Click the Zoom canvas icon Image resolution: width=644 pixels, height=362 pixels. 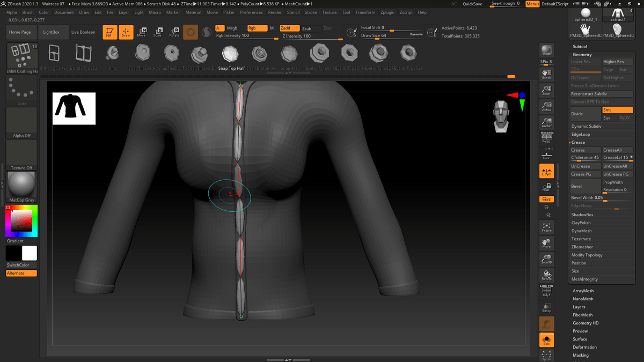[x=546, y=90]
